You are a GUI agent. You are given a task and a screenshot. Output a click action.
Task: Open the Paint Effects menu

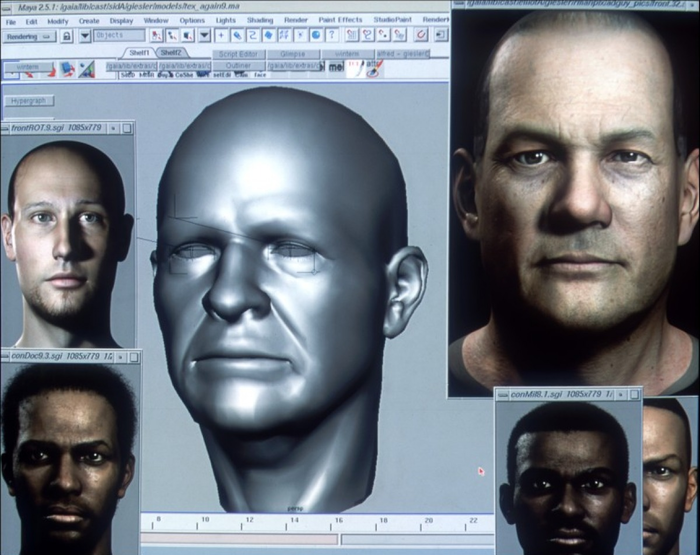point(340,20)
